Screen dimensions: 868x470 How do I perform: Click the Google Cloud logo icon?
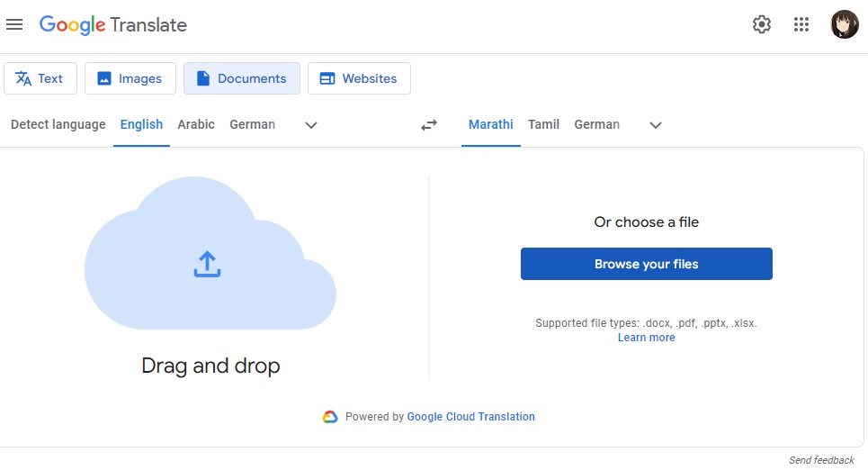click(330, 417)
